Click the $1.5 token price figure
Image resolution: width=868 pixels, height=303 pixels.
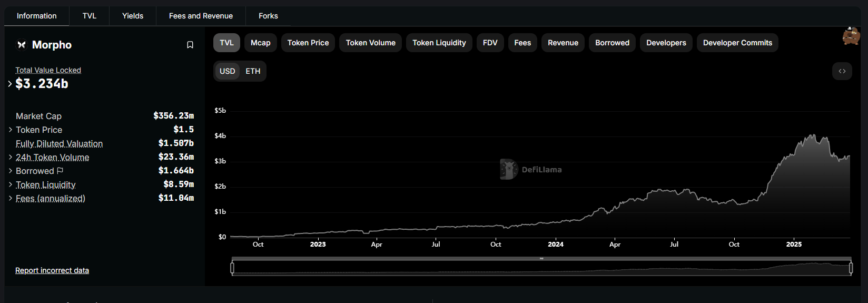pyautogui.click(x=183, y=129)
